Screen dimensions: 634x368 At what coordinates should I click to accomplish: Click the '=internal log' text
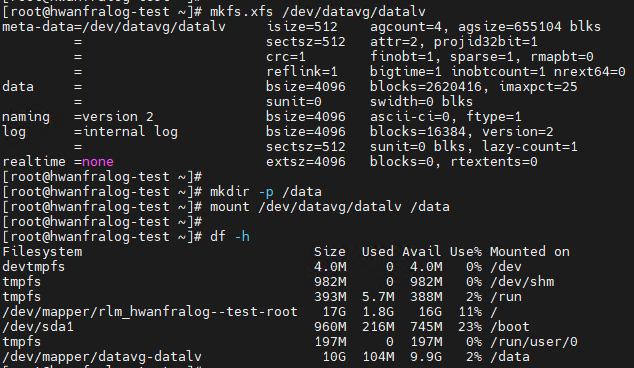(x=126, y=132)
